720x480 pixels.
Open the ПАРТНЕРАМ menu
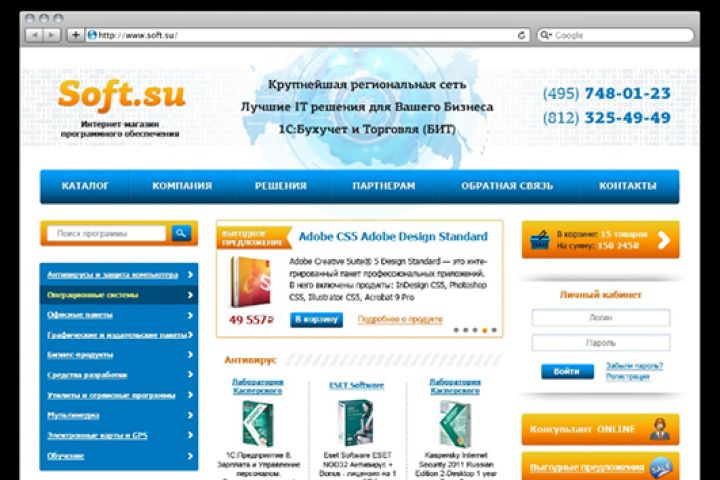tap(384, 186)
